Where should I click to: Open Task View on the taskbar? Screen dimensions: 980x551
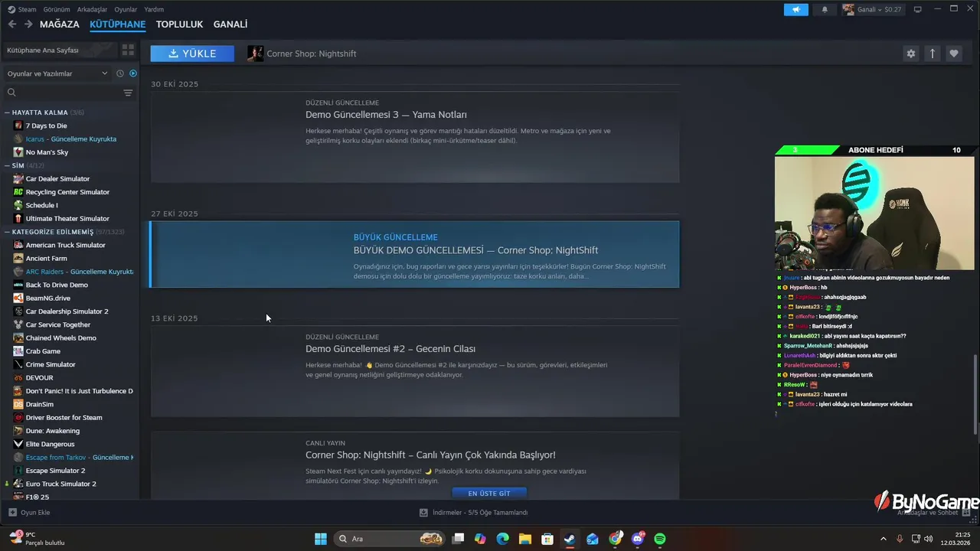click(458, 539)
